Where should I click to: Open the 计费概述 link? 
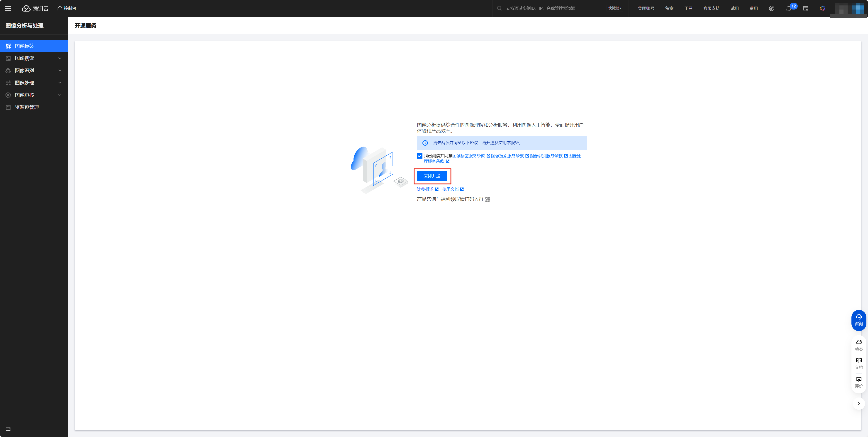(x=425, y=189)
